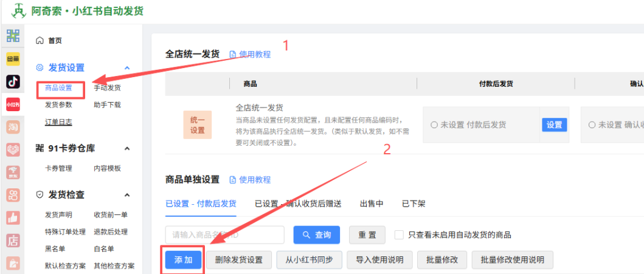Open 黑名单 in sidebar
The height and width of the screenshot is (274, 644).
(x=55, y=248)
